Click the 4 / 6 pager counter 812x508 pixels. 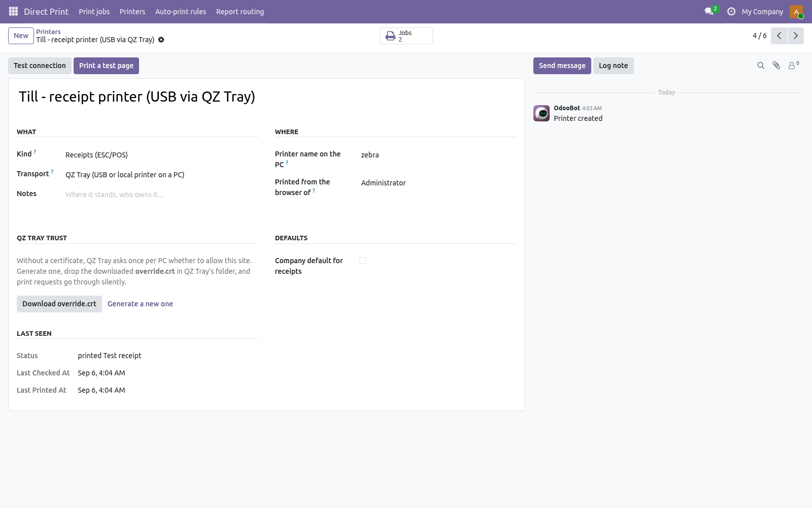tap(760, 36)
